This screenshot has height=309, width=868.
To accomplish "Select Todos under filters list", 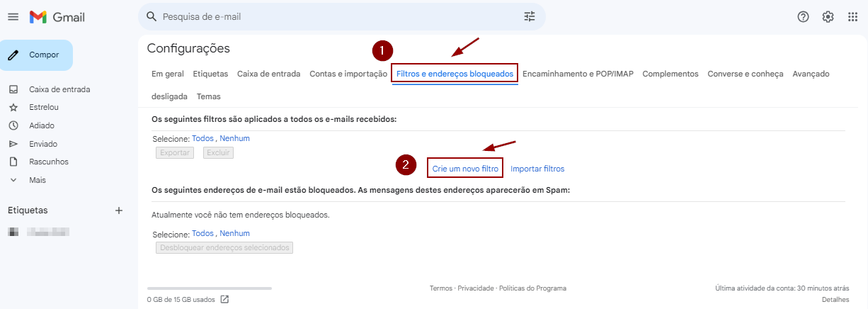I will 202,138.
